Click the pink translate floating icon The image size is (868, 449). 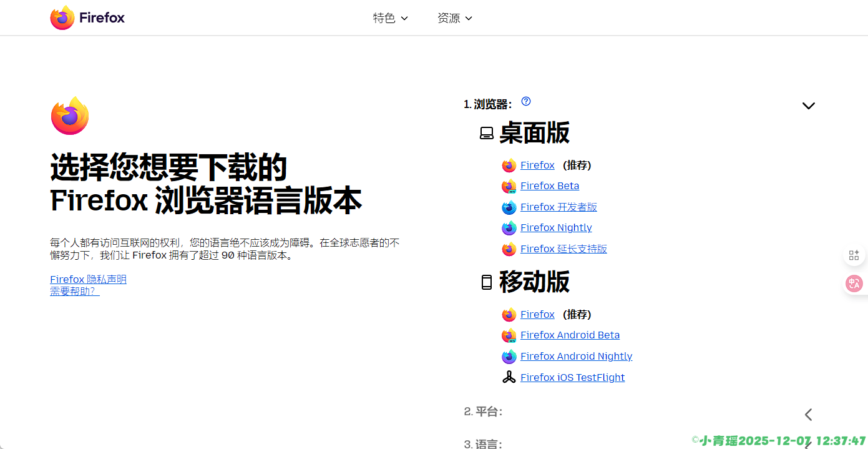click(x=854, y=284)
